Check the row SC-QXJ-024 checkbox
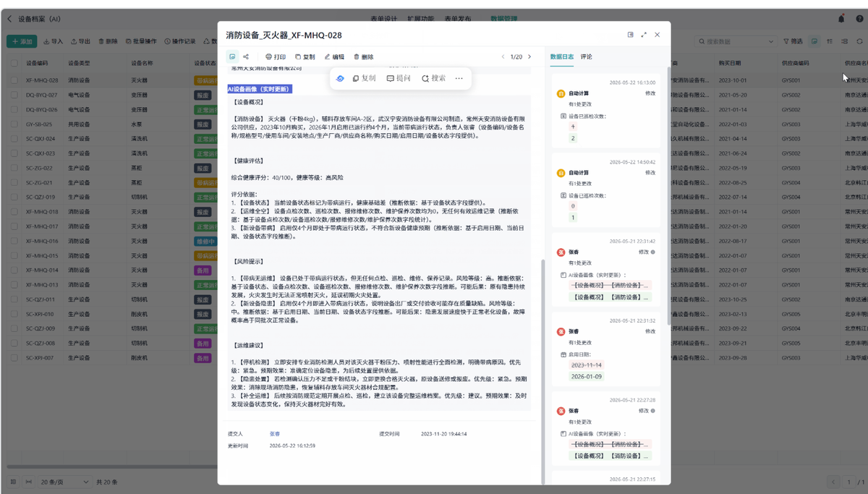Image resolution: width=868 pixels, height=494 pixels. (14, 139)
